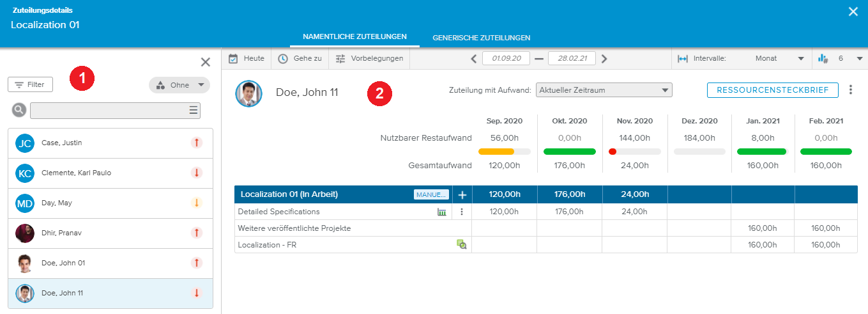Open the three-dot menu beside Ressourcensteckbrief
This screenshot has height=314, width=868.
(850, 90)
